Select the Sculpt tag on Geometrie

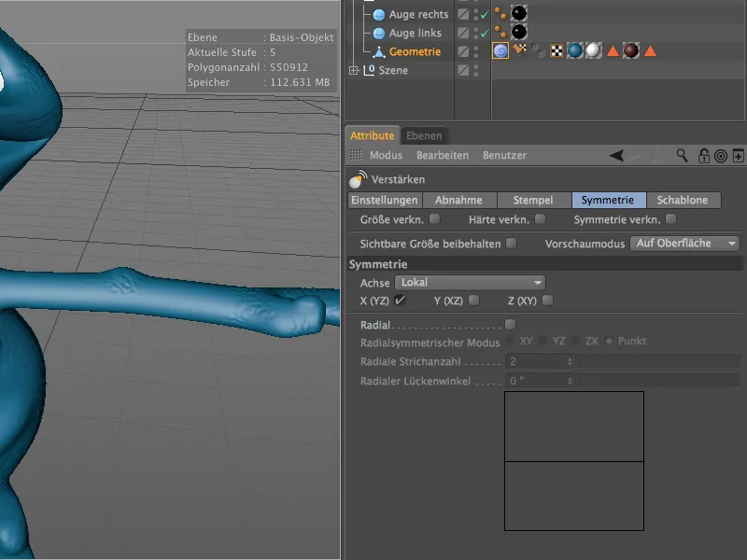tap(500, 50)
